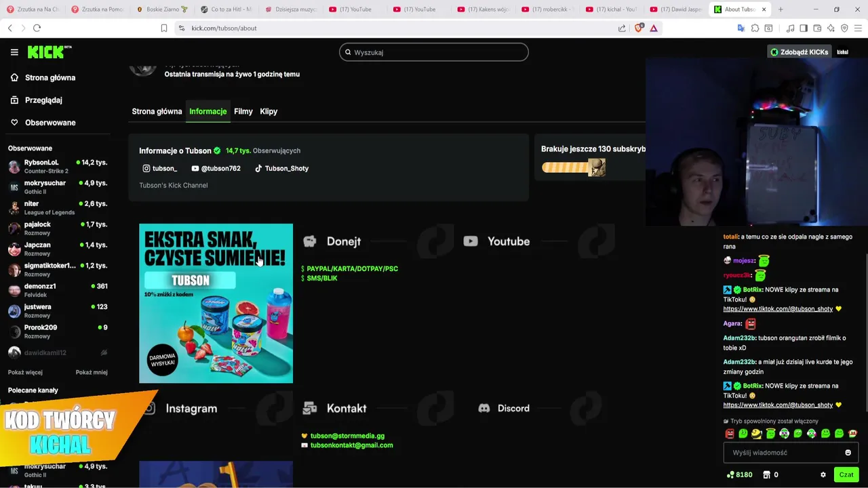Open the Kick shop icon near 0

[x=767, y=474]
